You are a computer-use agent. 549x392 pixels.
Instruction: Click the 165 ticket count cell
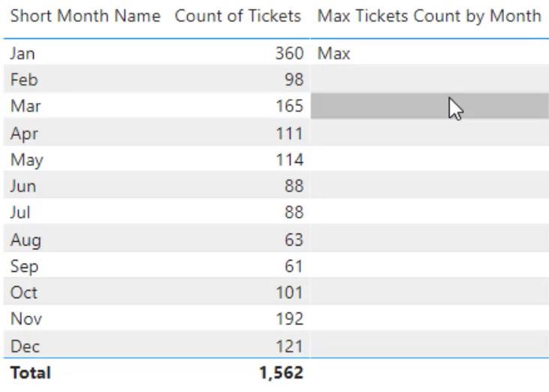(x=289, y=106)
